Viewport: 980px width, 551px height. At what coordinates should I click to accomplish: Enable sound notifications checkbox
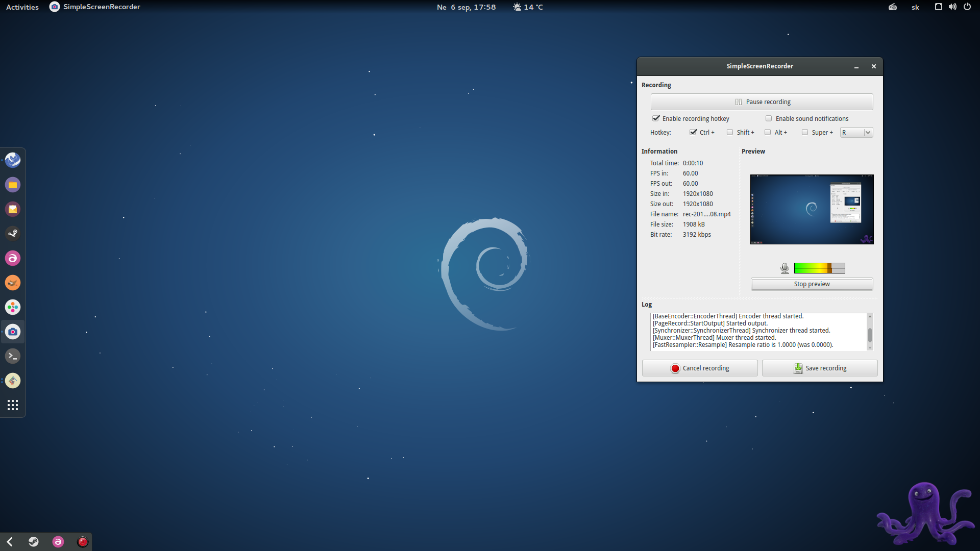pyautogui.click(x=769, y=118)
